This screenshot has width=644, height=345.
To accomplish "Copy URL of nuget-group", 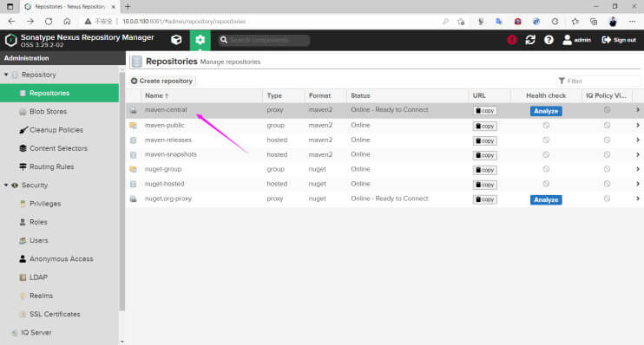I will (x=485, y=170).
